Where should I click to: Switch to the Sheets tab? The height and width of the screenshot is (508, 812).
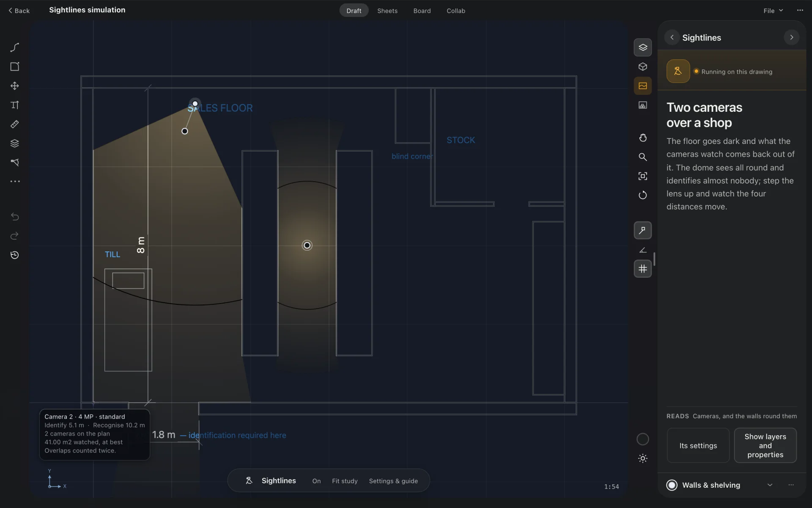point(387,11)
